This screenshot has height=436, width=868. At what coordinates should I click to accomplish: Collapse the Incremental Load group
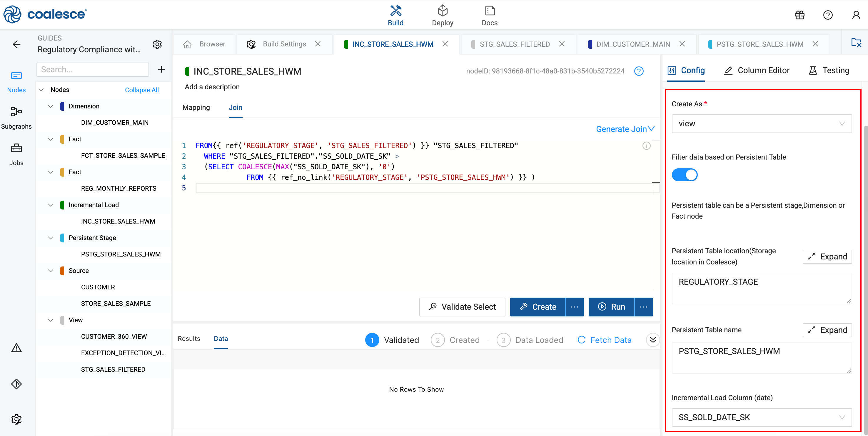click(x=51, y=205)
